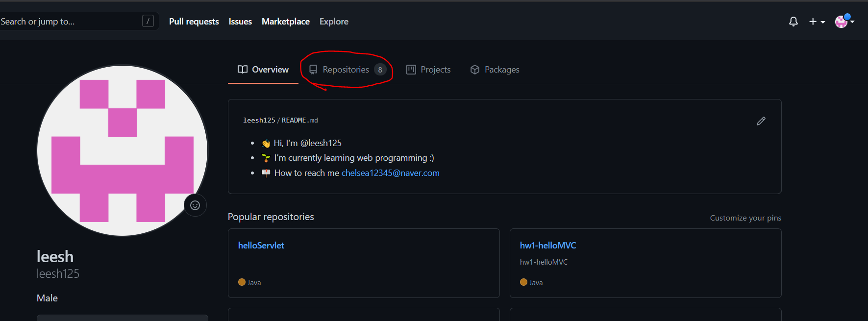This screenshot has width=868, height=321.
Task: Switch to the Repositories tab
Action: [x=347, y=70]
